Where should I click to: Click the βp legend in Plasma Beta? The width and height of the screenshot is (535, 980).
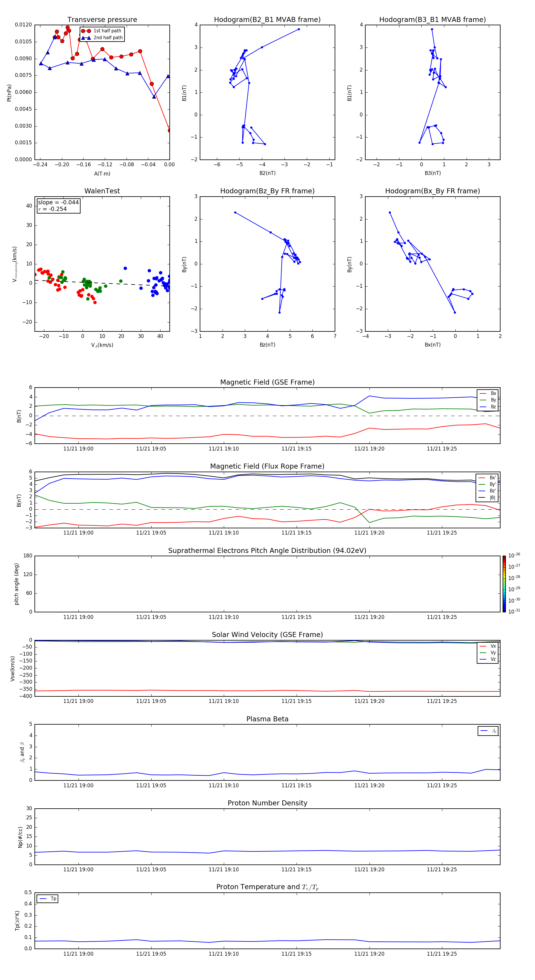pyautogui.click(x=488, y=731)
